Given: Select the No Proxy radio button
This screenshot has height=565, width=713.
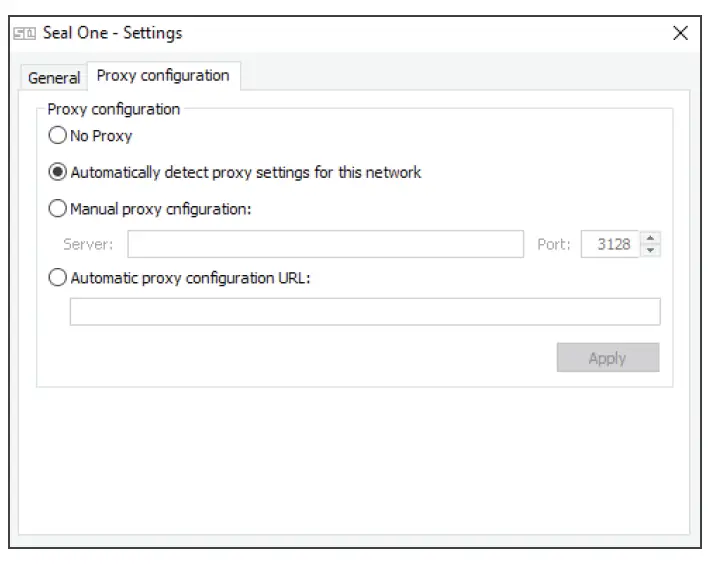Looking at the screenshot, I should (x=58, y=136).
